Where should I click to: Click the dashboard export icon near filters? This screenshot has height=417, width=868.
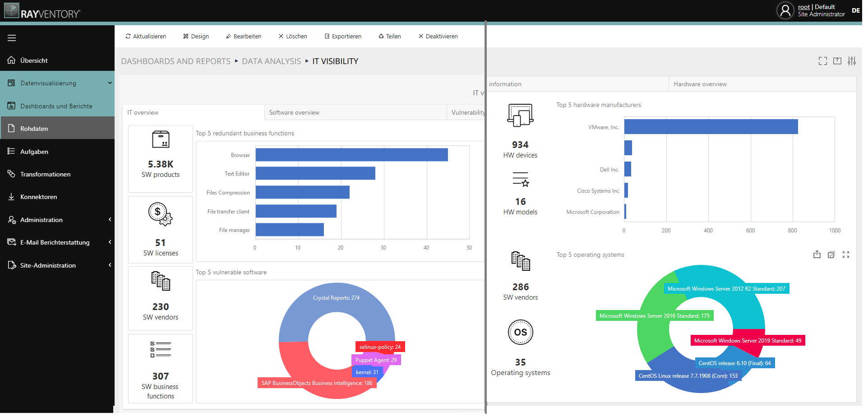click(837, 61)
